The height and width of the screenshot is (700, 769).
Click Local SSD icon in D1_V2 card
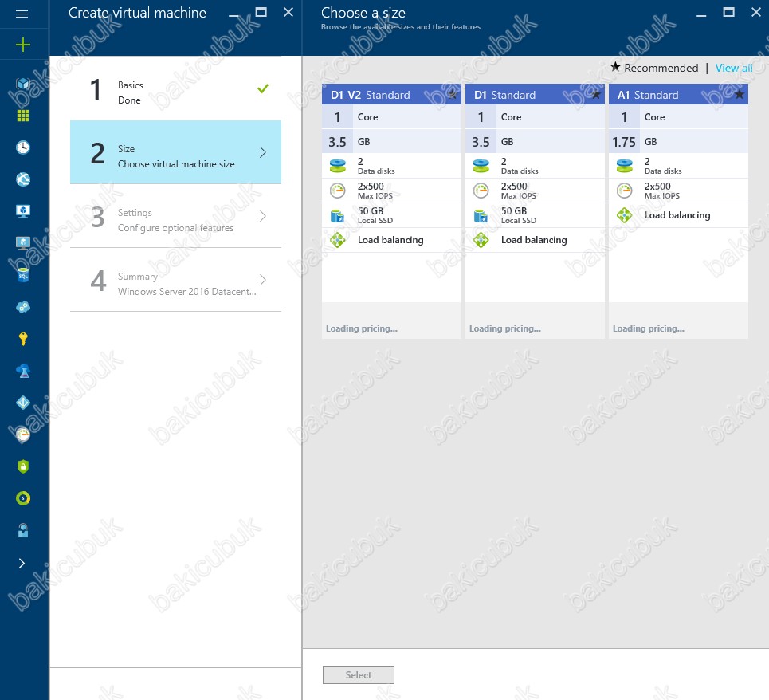click(x=337, y=215)
